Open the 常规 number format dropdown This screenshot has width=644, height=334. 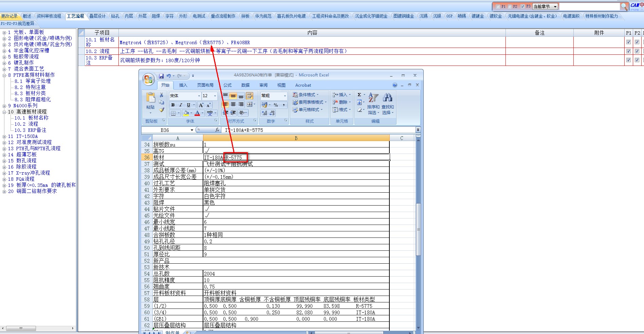pyautogui.click(x=285, y=96)
